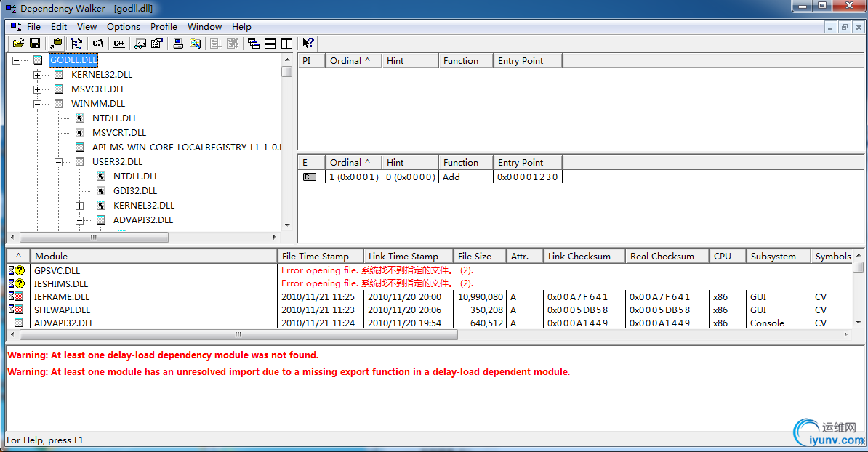Click the Auto Expand tree toolbar icon
868x452 pixels.
(x=77, y=43)
